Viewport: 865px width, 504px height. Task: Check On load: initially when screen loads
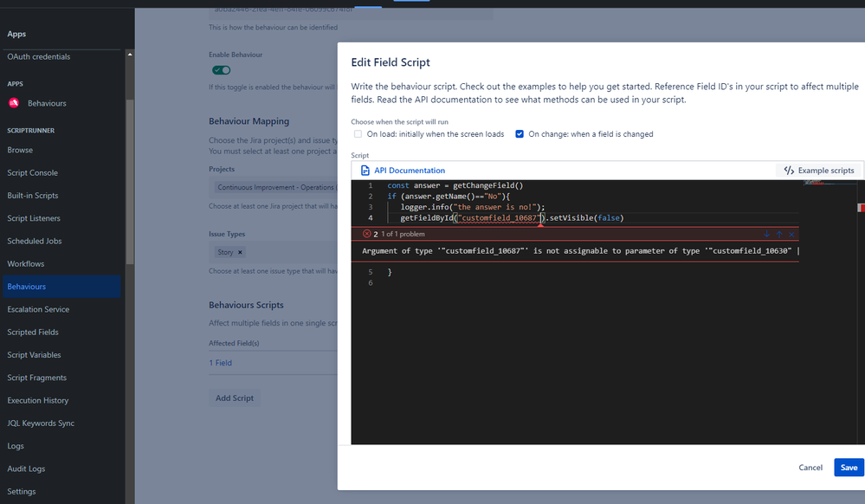(358, 134)
